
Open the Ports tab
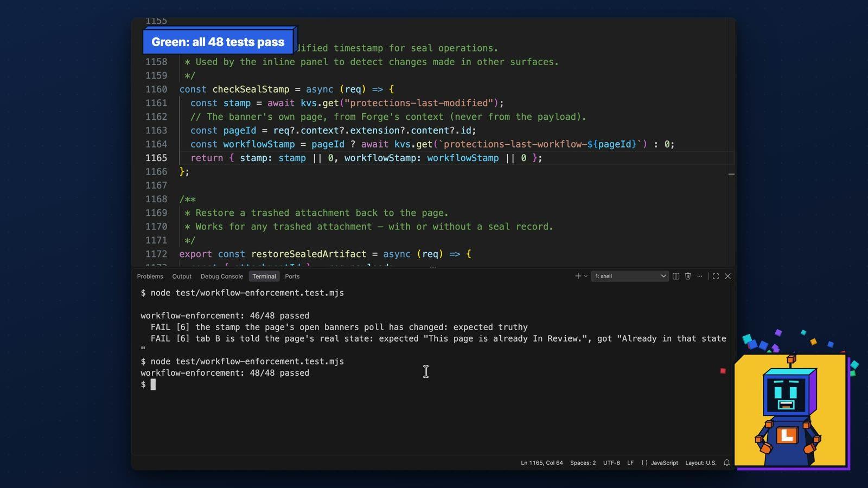(292, 277)
